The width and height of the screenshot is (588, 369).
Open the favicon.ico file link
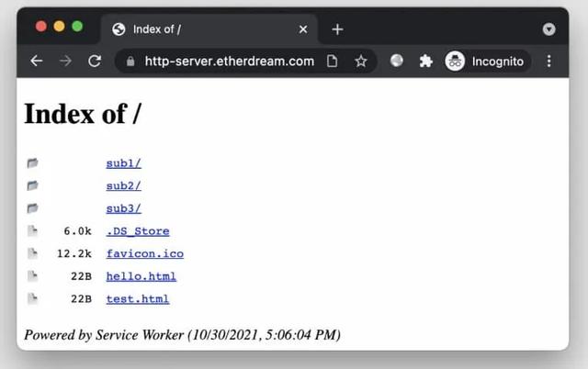(x=144, y=253)
